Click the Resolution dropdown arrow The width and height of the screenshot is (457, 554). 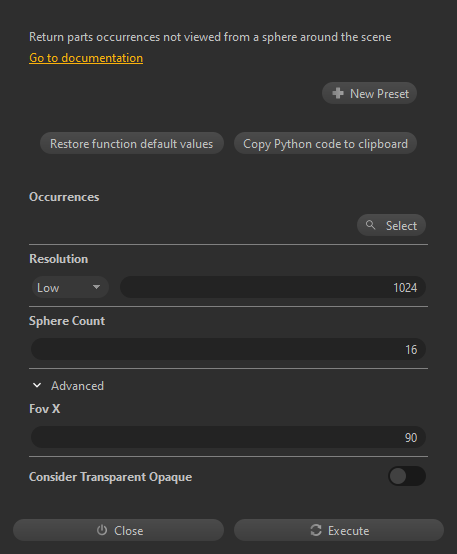point(96,287)
